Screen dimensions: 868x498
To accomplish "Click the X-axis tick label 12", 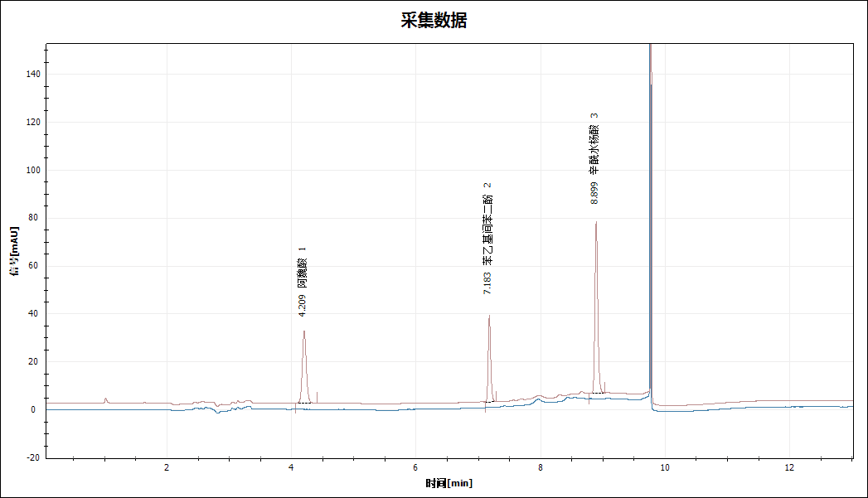I will pyautogui.click(x=789, y=467).
